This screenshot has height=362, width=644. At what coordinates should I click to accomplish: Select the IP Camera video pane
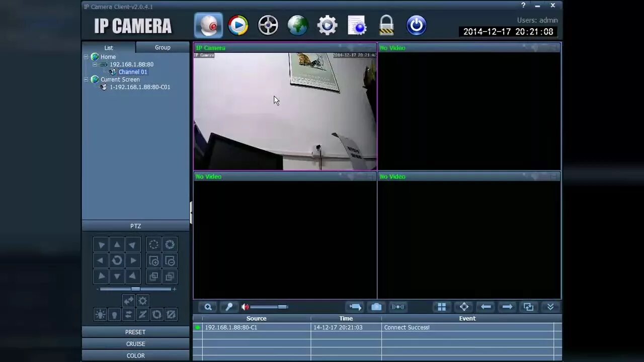tap(285, 107)
